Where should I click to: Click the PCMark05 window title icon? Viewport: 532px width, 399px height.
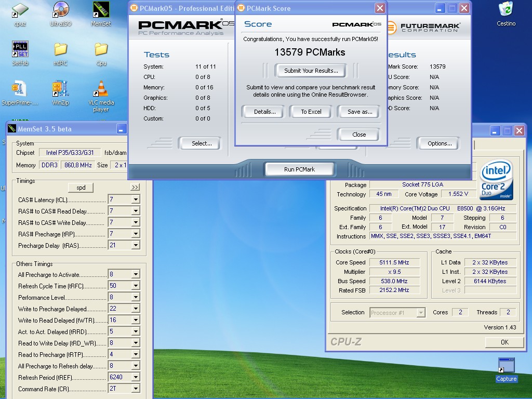134,8
